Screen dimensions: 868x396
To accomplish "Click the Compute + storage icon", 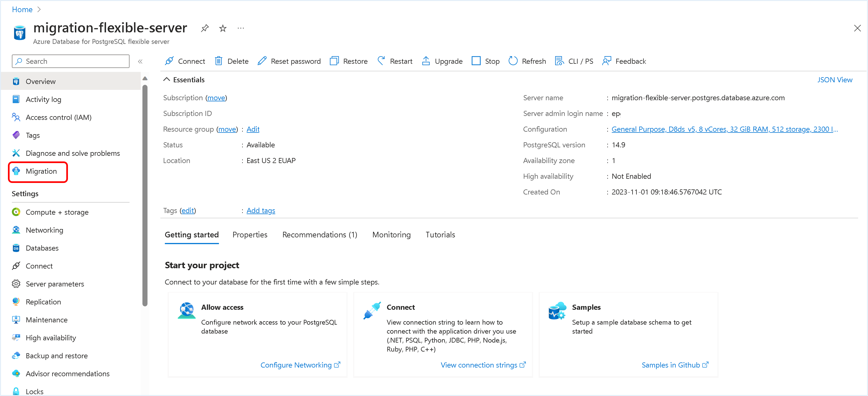I will [x=16, y=212].
